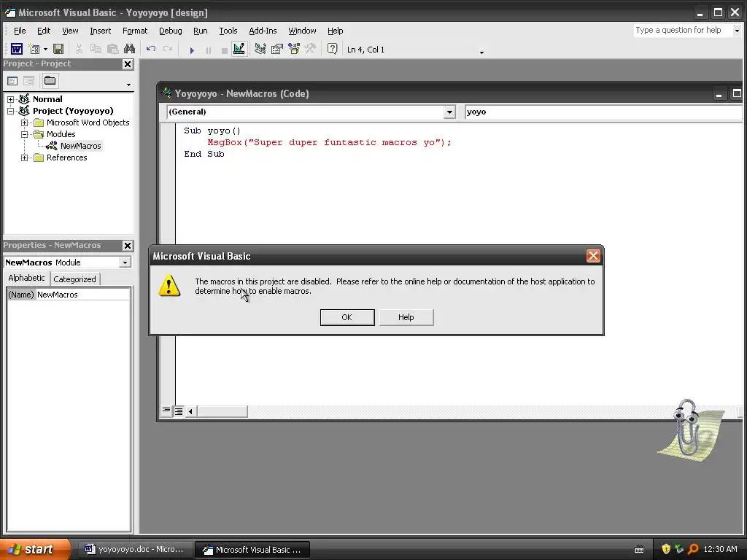Click View Object icon in Project panel
Screen dimensions: 747x560
(x=29, y=81)
